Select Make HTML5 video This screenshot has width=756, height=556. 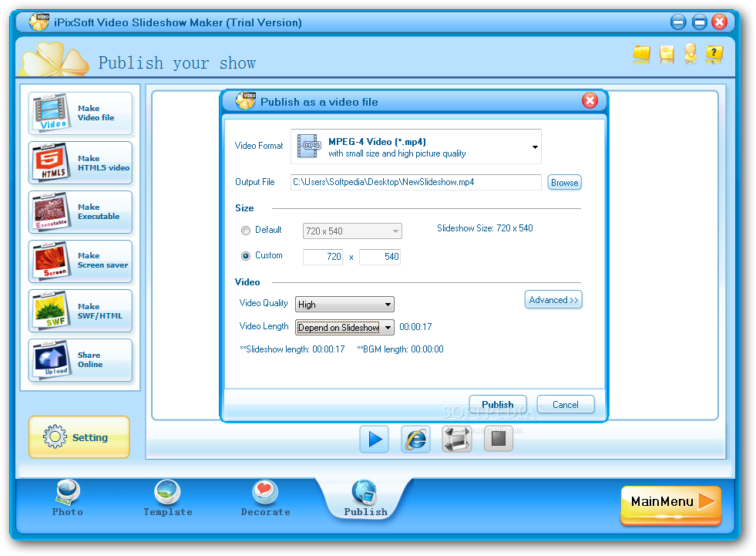pyautogui.click(x=80, y=163)
